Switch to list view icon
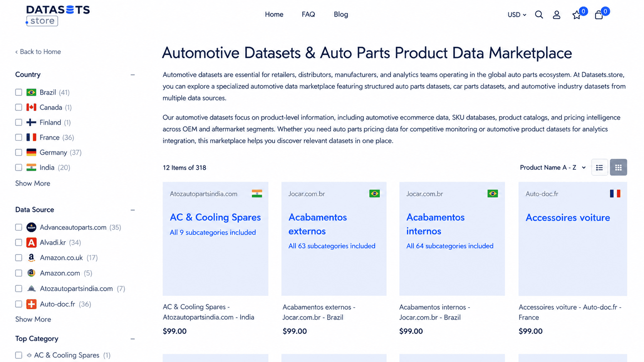The width and height of the screenshot is (644, 362). (599, 167)
